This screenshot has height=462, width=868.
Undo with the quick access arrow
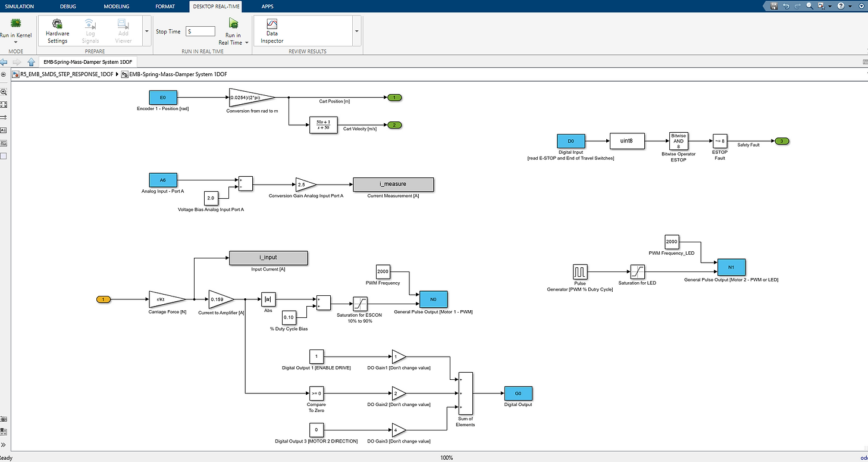786,5
